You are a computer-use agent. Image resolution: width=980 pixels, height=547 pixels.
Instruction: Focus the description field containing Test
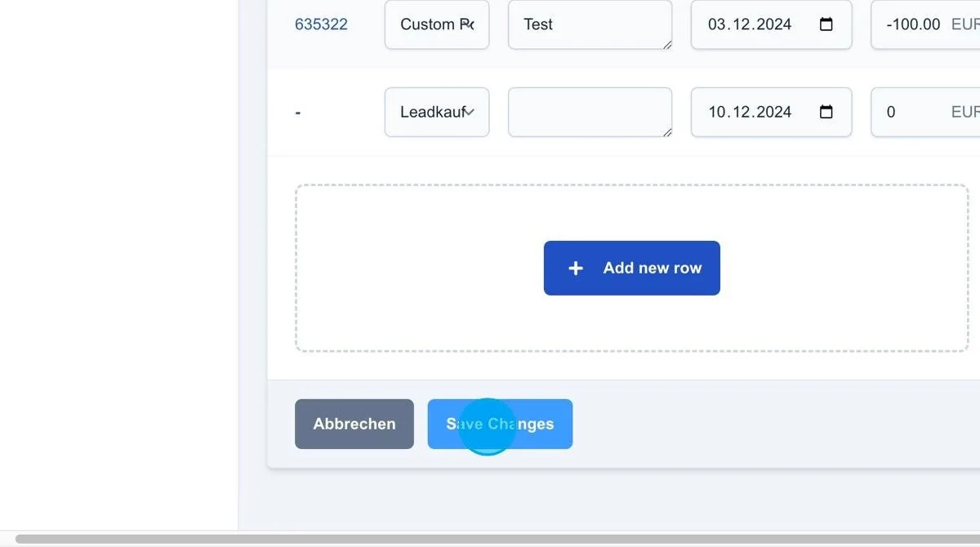pyautogui.click(x=590, y=24)
